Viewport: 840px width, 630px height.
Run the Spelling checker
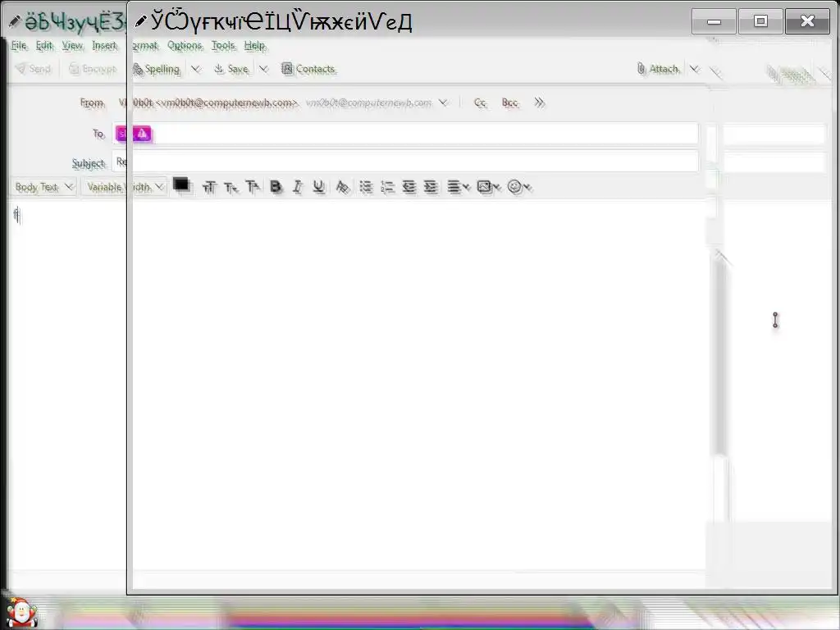156,69
